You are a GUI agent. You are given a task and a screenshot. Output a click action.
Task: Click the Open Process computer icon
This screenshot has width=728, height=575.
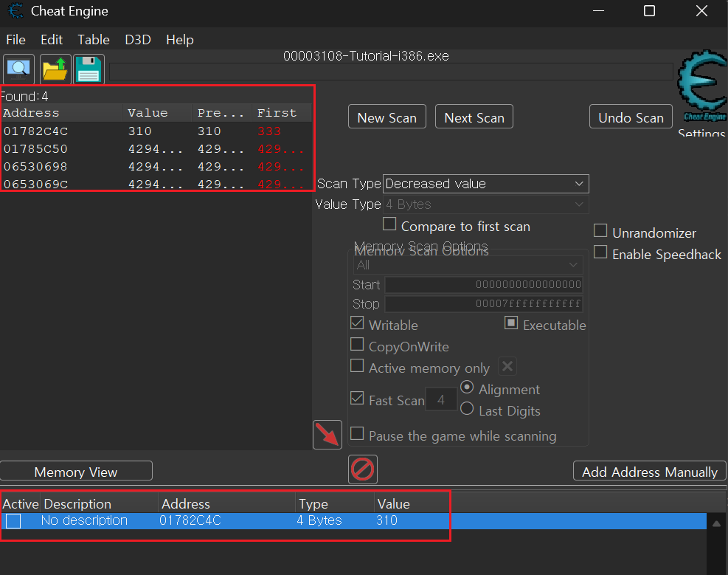pyautogui.click(x=18, y=69)
